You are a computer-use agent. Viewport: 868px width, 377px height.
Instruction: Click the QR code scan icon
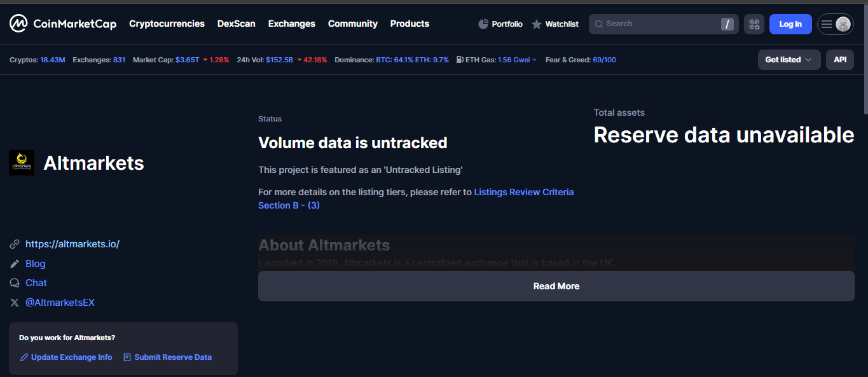(x=754, y=24)
